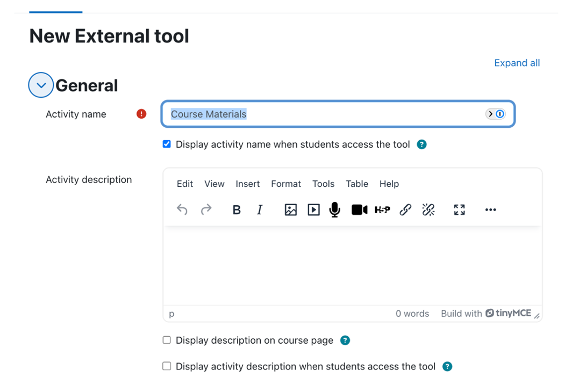Insert H5P content
The width and height of the screenshot is (565, 392).
382,210
